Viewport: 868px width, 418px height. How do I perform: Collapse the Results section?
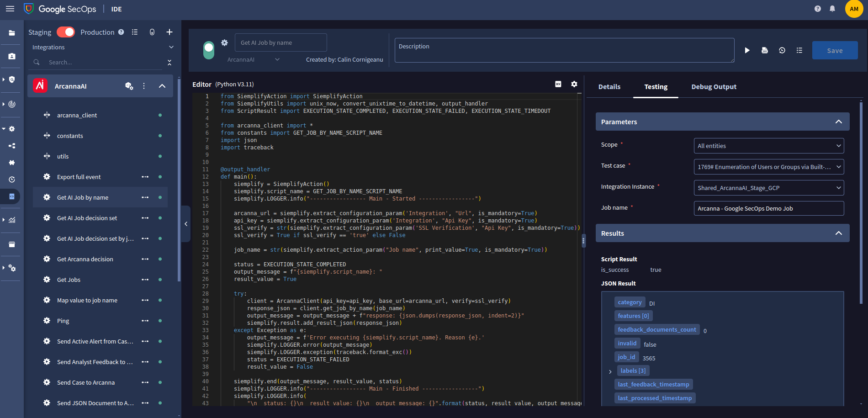839,233
